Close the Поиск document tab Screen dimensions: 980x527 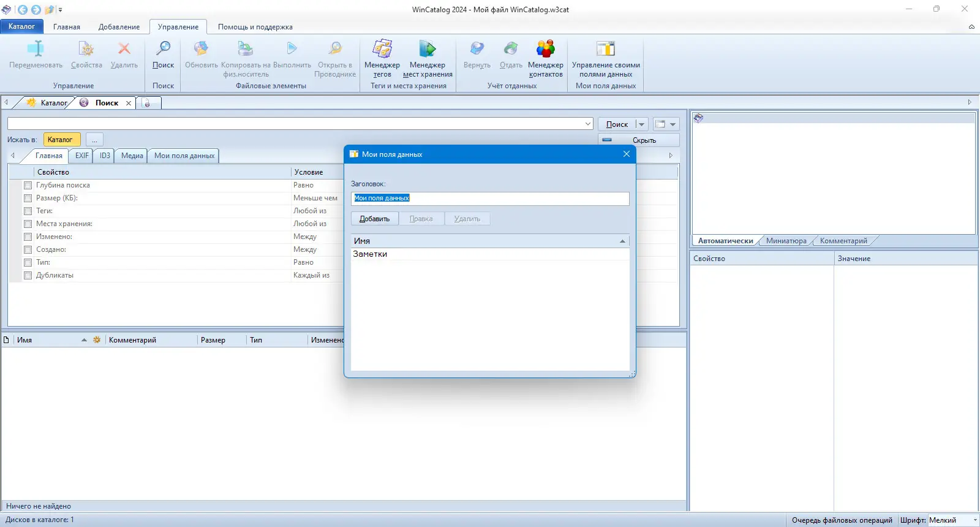[x=129, y=103]
